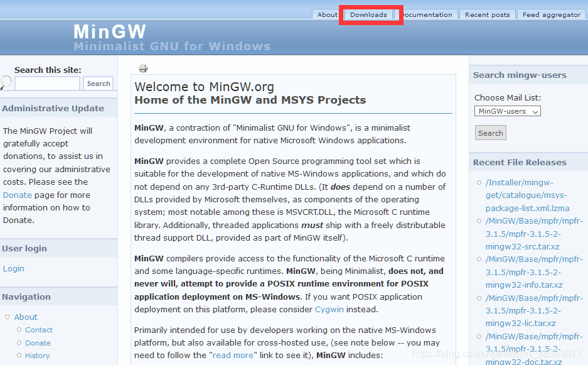Click the "read more" link
Image resolution: width=588 pixels, height=365 pixels.
click(233, 355)
